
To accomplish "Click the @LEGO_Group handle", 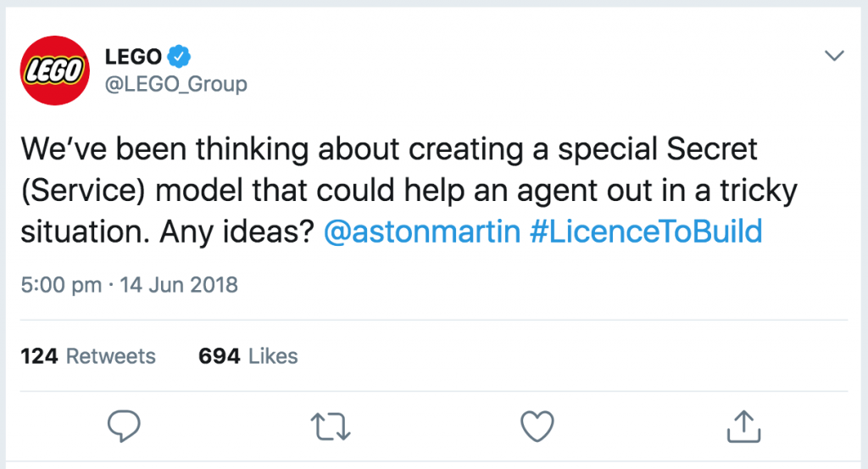I will 176,84.
